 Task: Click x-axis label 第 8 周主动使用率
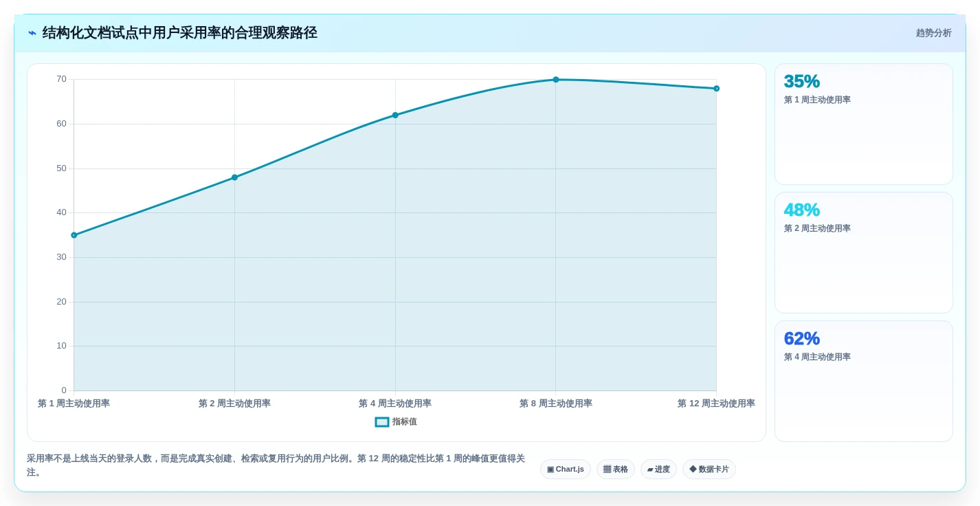click(x=556, y=404)
